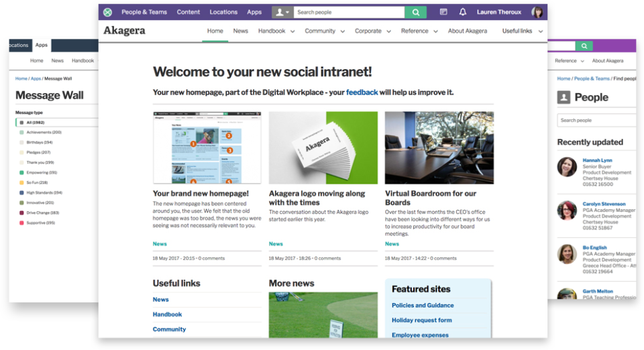Click Search people field in People window
This screenshot has width=644, height=350.
(597, 120)
